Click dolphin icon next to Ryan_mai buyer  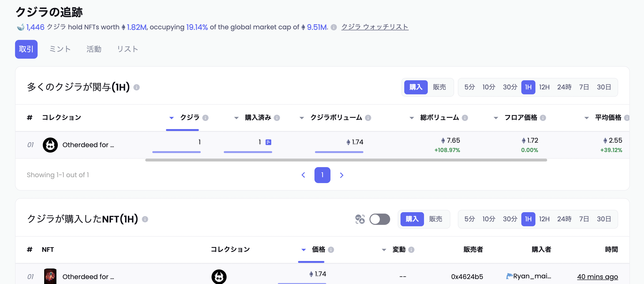coord(509,276)
